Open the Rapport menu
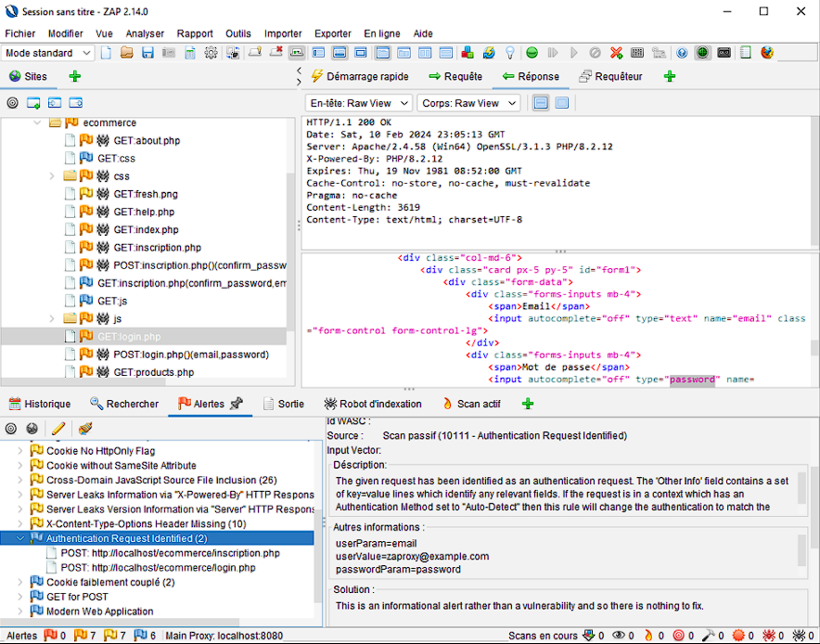 pos(195,33)
